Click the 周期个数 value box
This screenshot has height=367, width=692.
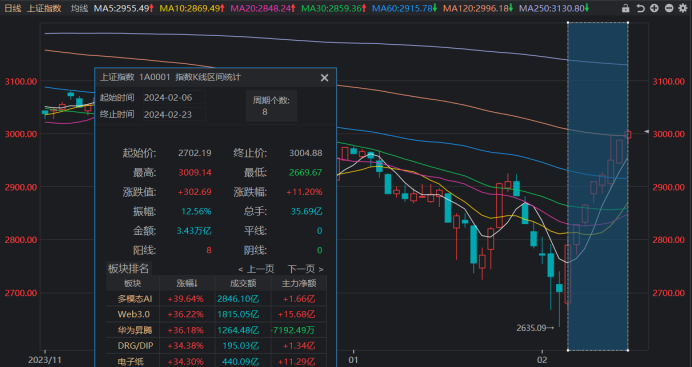click(271, 106)
